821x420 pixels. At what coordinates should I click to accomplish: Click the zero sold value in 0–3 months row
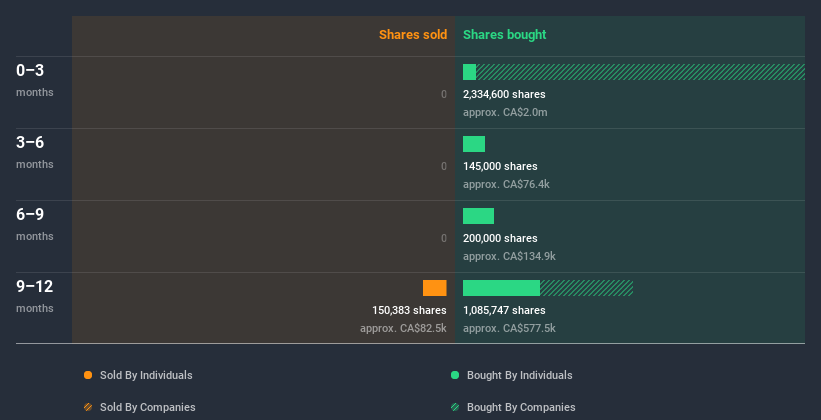pyautogui.click(x=444, y=95)
